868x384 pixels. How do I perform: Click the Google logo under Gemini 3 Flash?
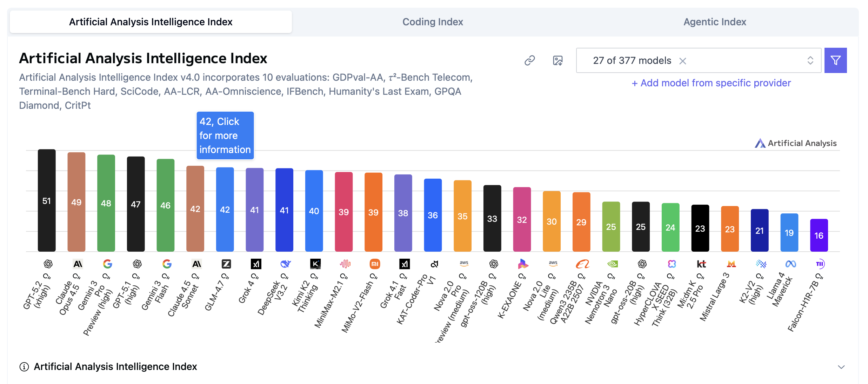167,264
